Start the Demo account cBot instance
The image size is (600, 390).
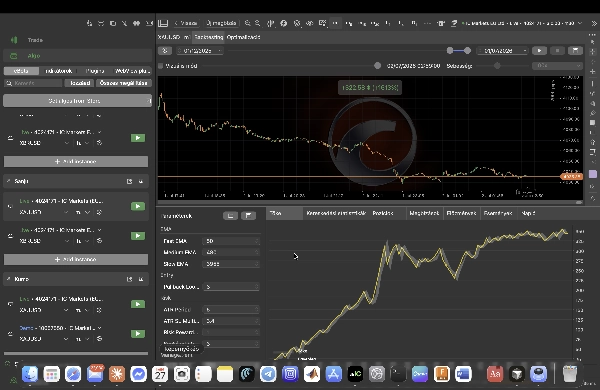click(x=138, y=333)
